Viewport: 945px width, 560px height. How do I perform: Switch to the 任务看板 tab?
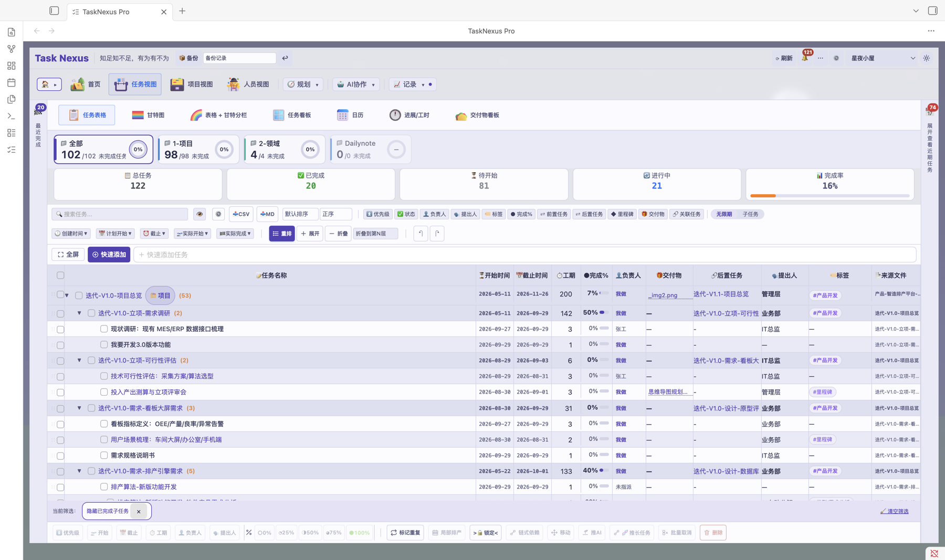(292, 115)
